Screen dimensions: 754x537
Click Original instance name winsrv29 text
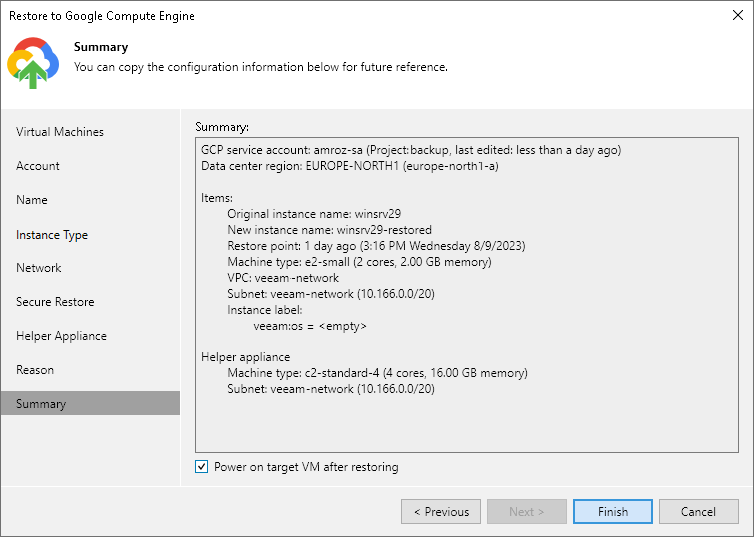point(314,214)
